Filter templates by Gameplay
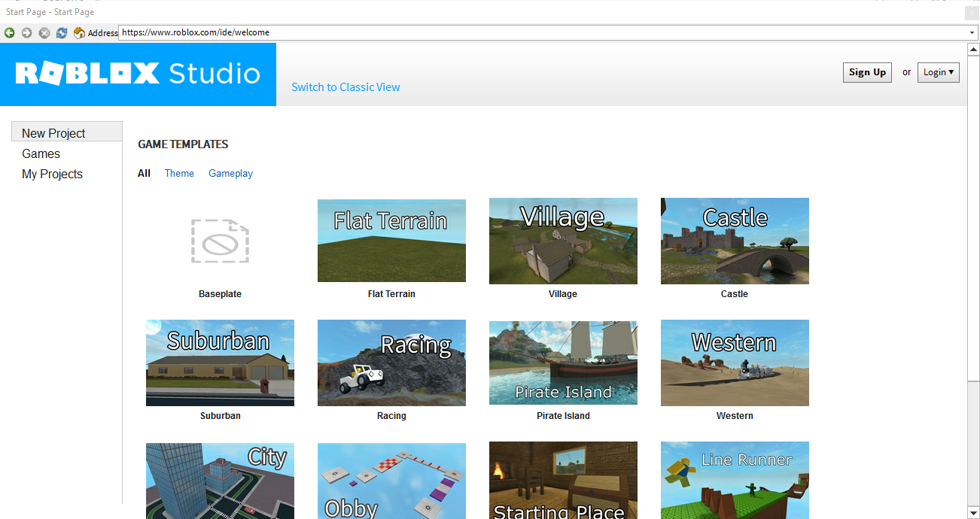The width and height of the screenshot is (980, 519). click(230, 173)
